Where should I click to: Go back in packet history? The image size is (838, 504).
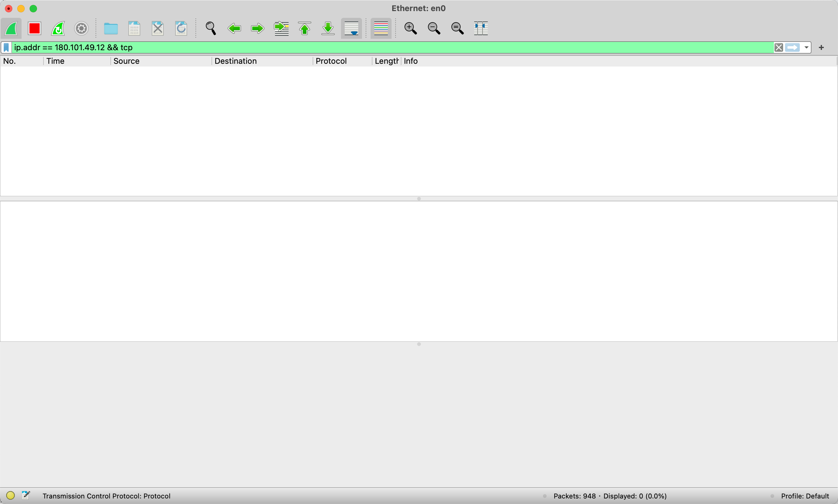[235, 29]
